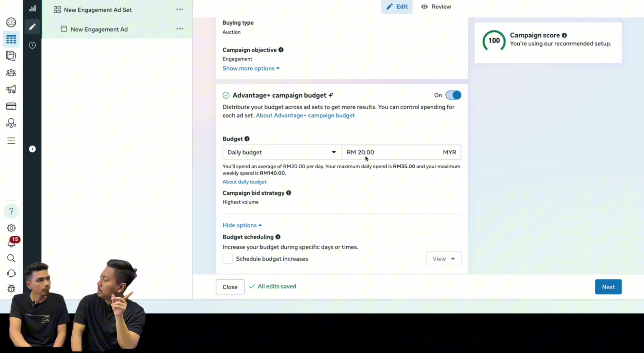Open the Account overview gauge icon
The image size is (644, 353).
pos(11,22)
